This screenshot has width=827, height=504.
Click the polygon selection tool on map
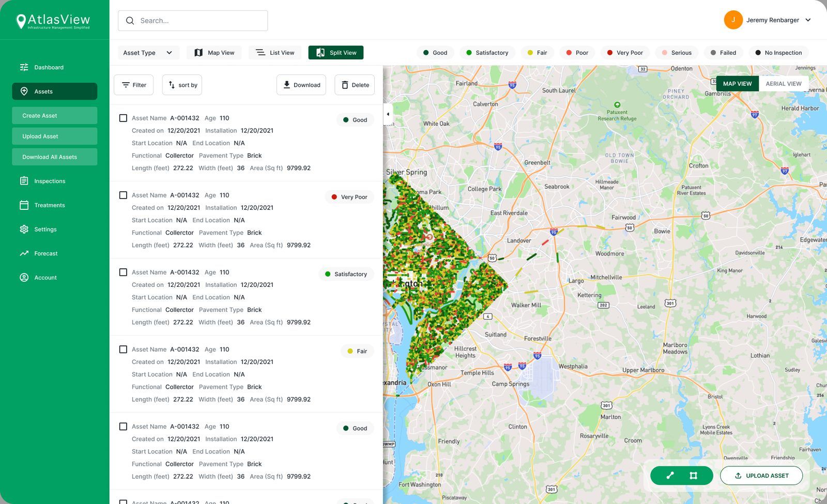click(694, 476)
